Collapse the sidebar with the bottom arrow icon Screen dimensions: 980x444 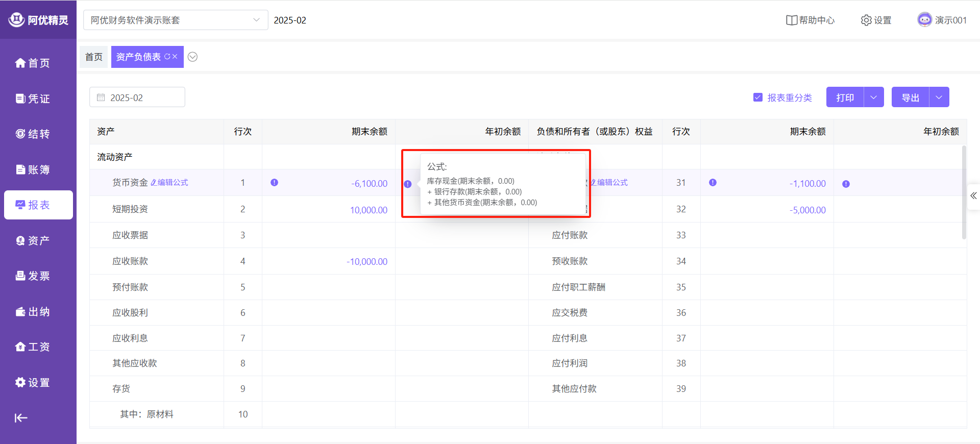(x=21, y=418)
